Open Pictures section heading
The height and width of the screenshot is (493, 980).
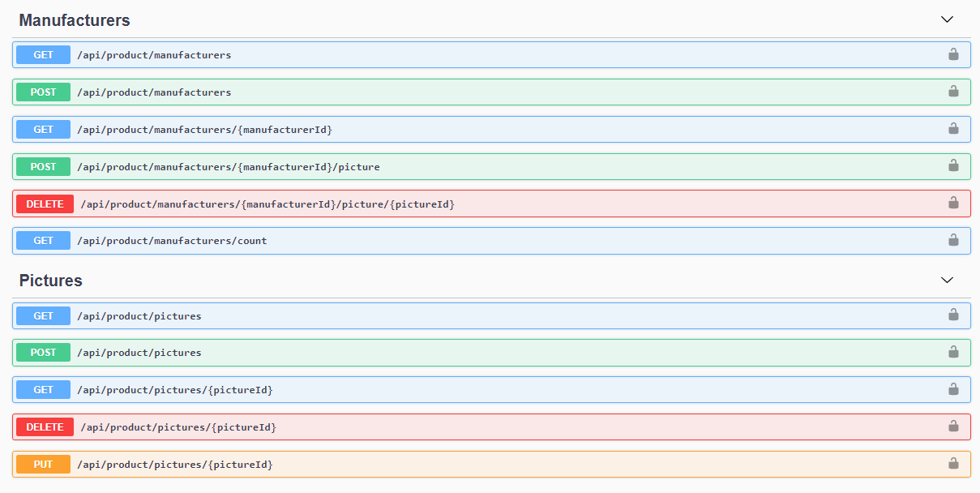tap(51, 281)
